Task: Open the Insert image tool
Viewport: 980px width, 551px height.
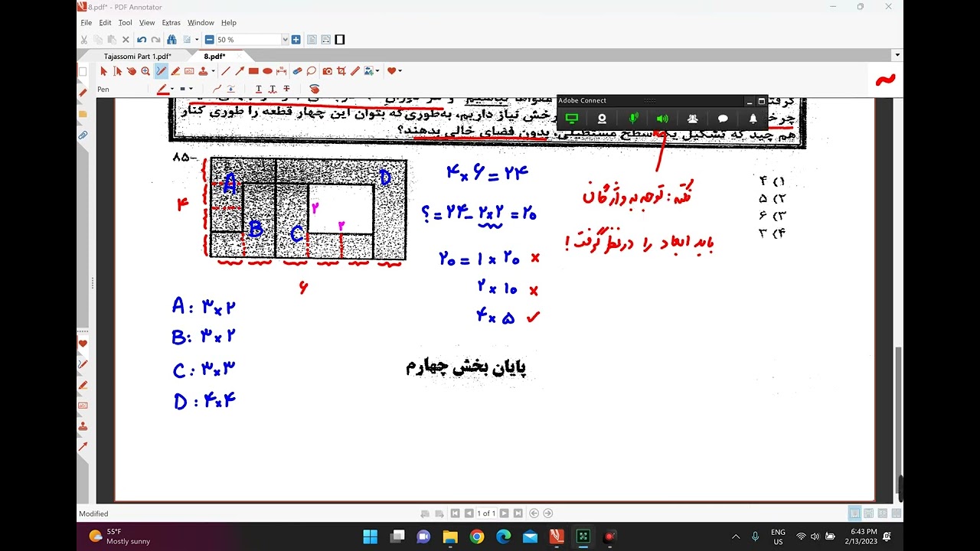Action: pyautogui.click(x=370, y=71)
